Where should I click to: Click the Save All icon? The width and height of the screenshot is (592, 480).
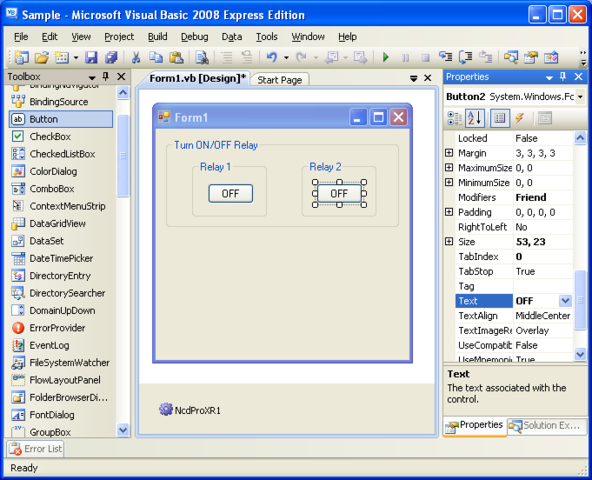111,57
